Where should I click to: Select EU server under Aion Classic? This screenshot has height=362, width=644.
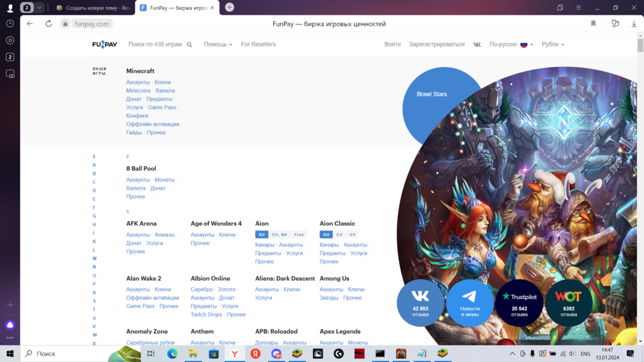pos(339,234)
